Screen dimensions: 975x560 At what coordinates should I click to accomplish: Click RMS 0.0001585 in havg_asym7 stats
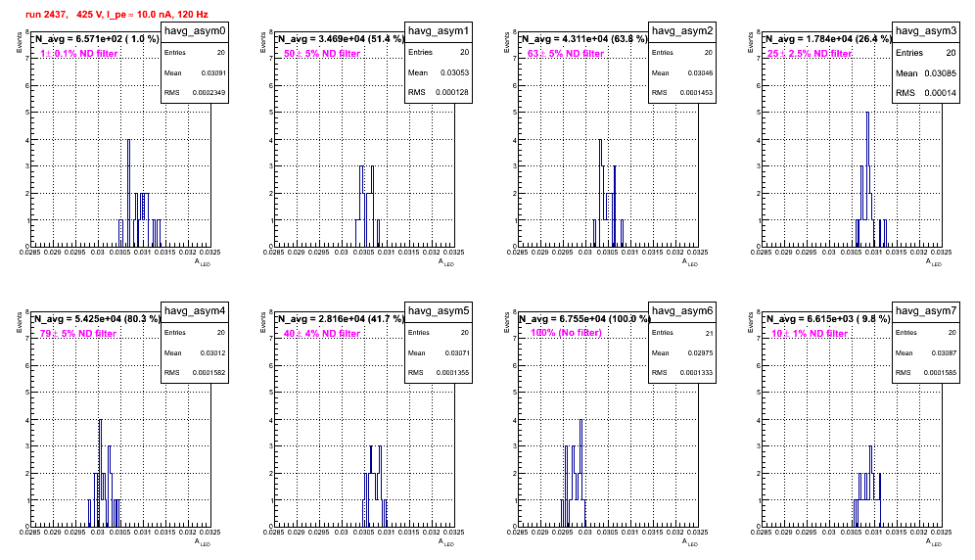click(926, 372)
